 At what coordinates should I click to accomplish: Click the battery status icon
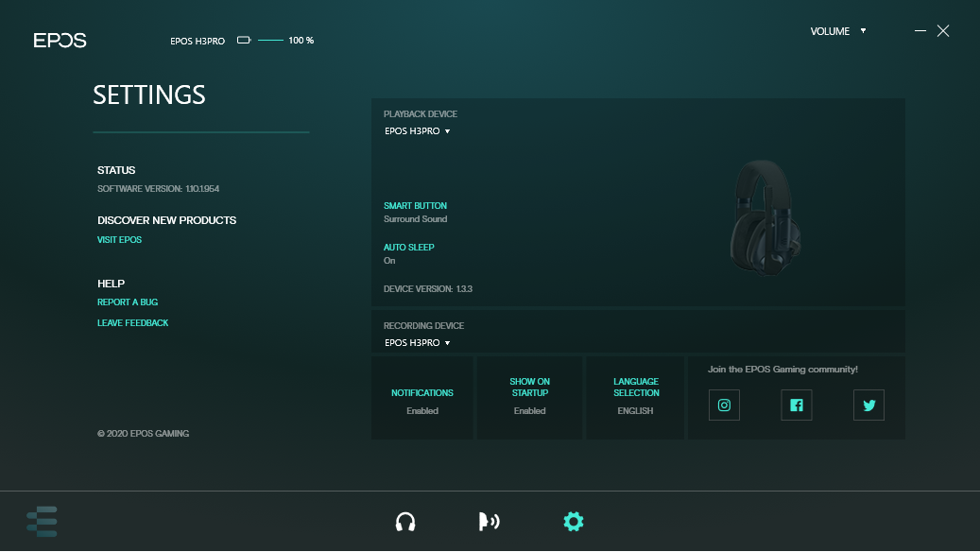point(244,40)
